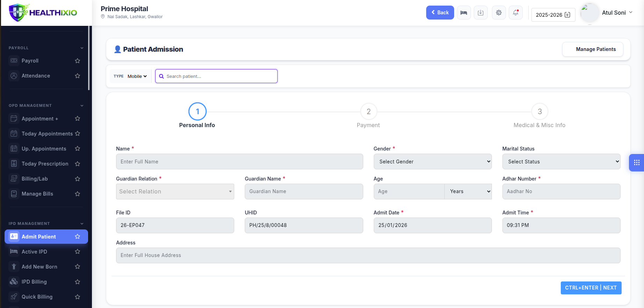Click the Admit Time field

tap(561, 226)
